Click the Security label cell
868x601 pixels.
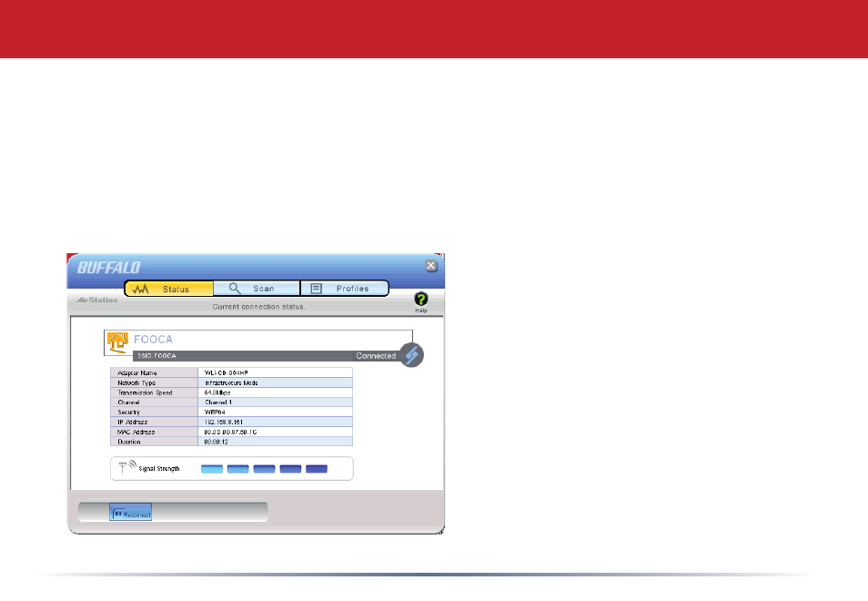click(x=155, y=413)
